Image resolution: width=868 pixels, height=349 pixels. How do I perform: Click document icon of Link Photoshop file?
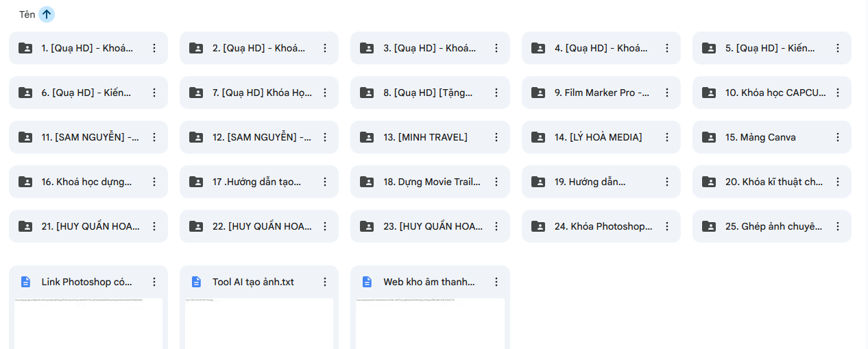pos(25,282)
